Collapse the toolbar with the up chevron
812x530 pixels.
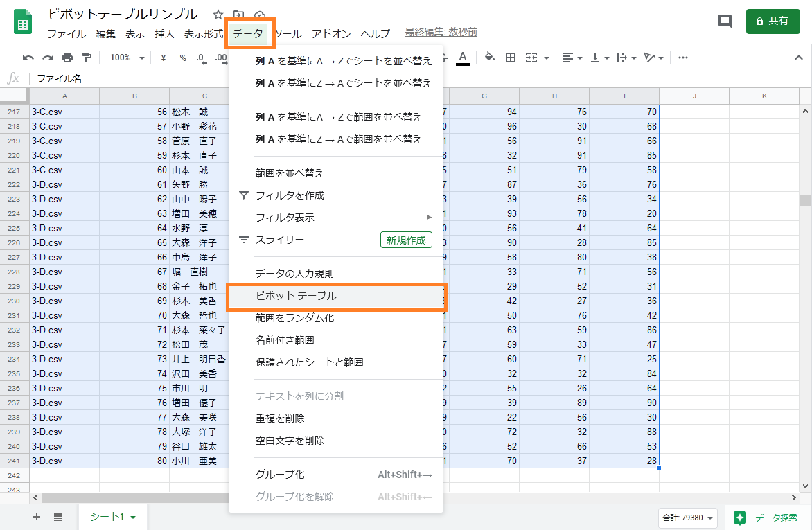pyautogui.click(x=798, y=58)
